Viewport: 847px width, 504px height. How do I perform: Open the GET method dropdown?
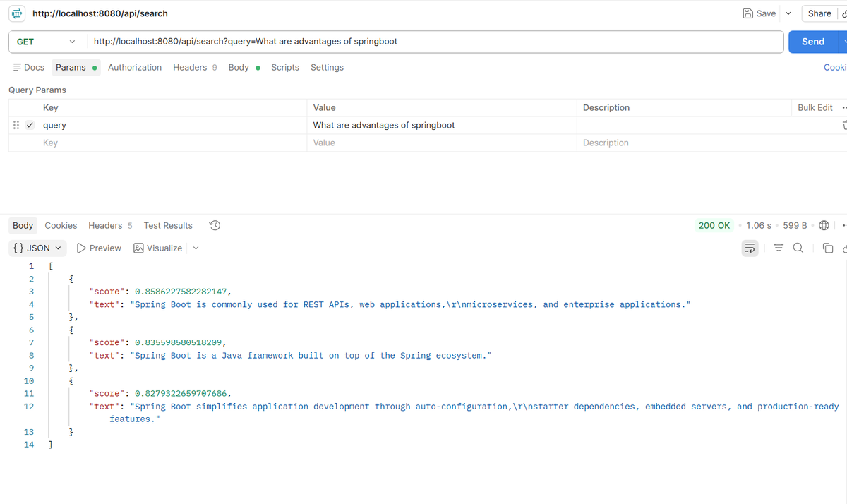(x=46, y=42)
